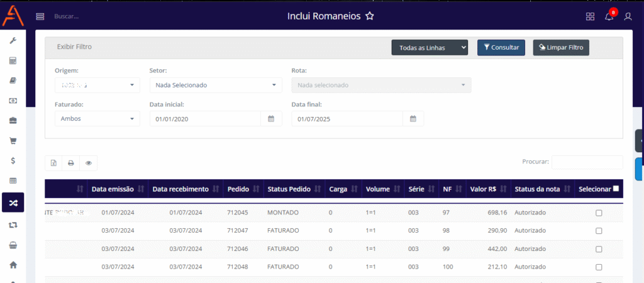Click the briefcase icon in the sidebar

coord(13,120)
